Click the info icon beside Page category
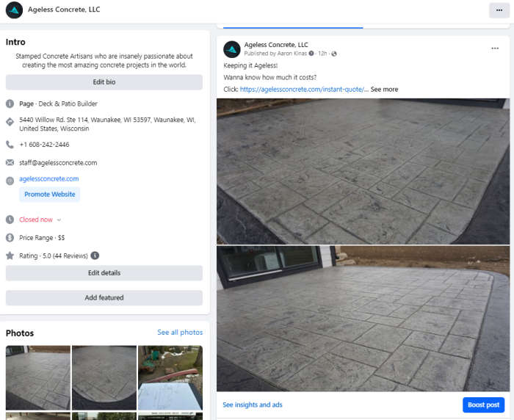 click(x=10, y=104)
